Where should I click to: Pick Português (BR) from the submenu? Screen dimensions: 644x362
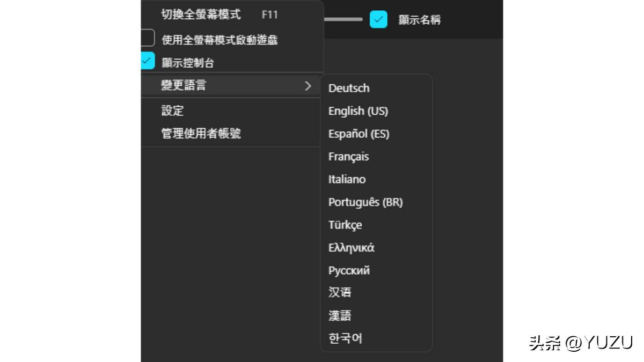(366, 202)
